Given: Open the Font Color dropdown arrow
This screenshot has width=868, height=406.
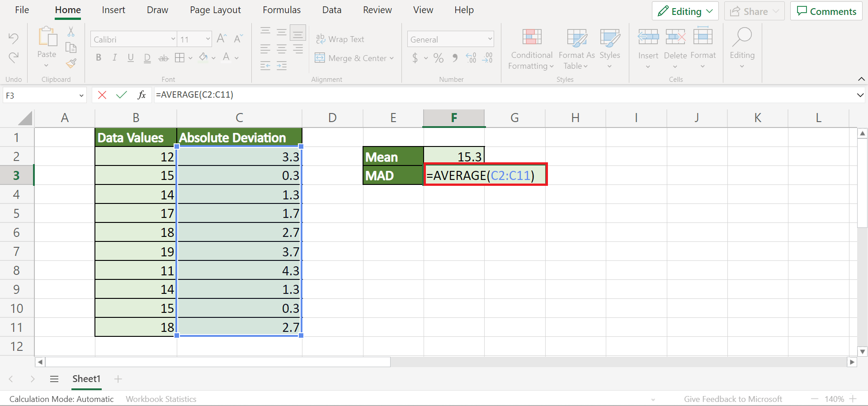Looking at the screenshot, I should point(236,58).
